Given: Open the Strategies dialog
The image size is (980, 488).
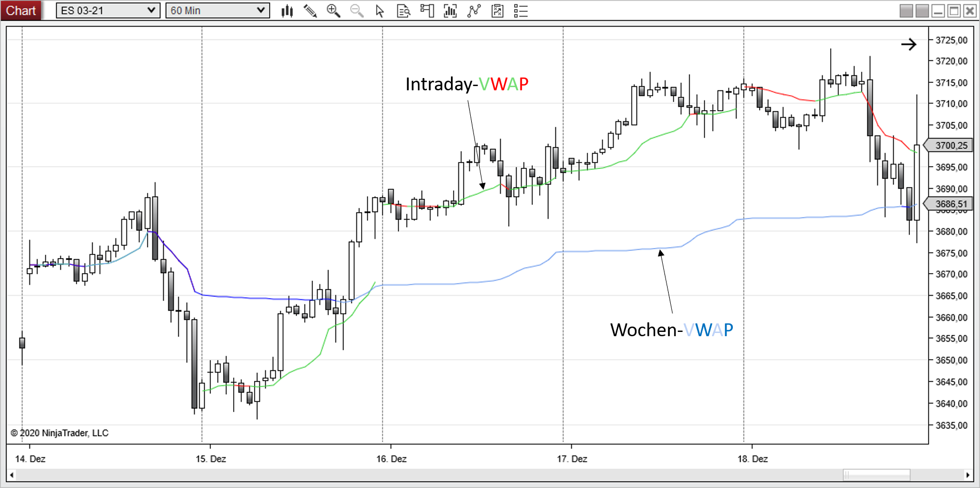Looking at the screenshot, I should pyautogui.click(x=474, y=11).
